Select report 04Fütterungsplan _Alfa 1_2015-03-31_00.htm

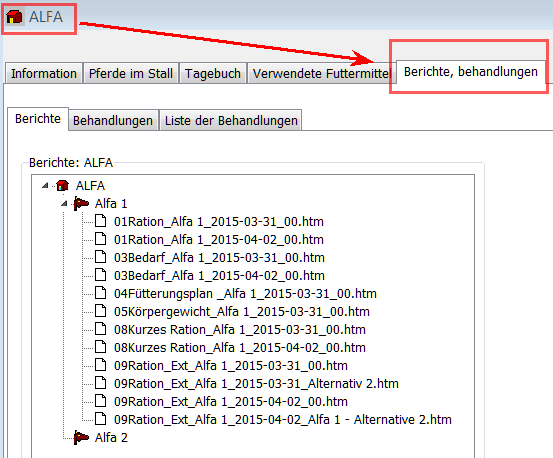coord(245,293)
